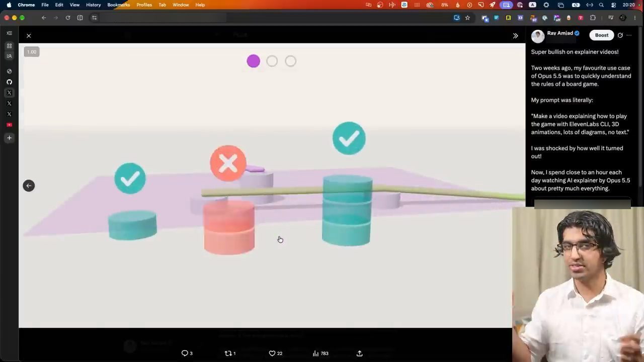The height and width of the screenshot is (362, 644).
Task: Click the Boost button
Action: click(x=602, y=35)
